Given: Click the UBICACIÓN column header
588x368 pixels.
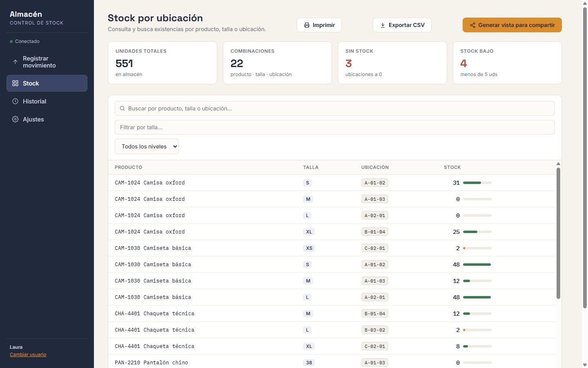Looking at the screenshot, I should (375, 167).
